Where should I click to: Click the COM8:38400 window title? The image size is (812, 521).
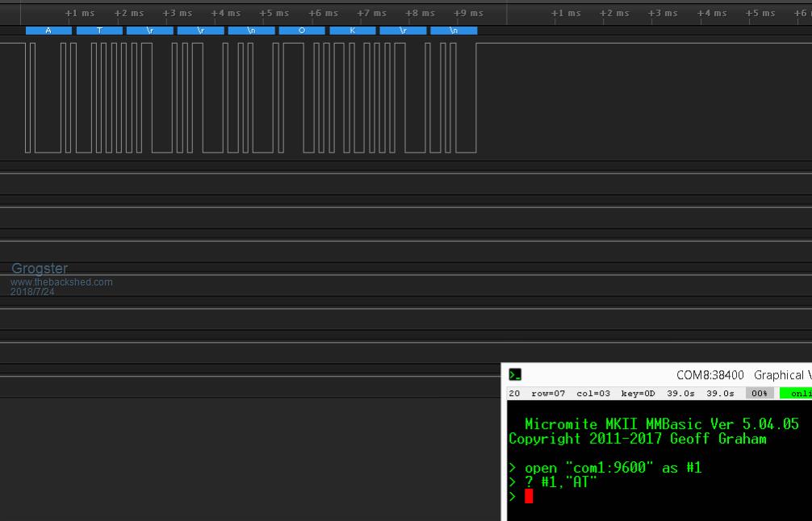[709, 375]
